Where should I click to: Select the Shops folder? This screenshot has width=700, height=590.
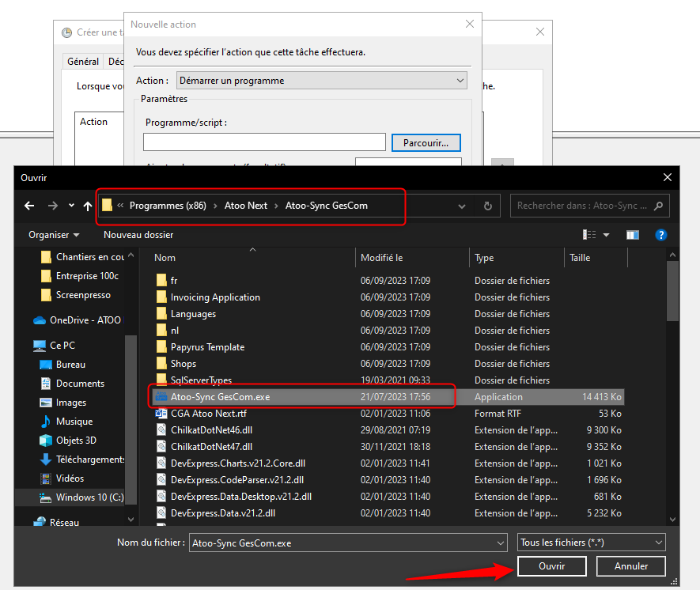(x=388, y=364)
